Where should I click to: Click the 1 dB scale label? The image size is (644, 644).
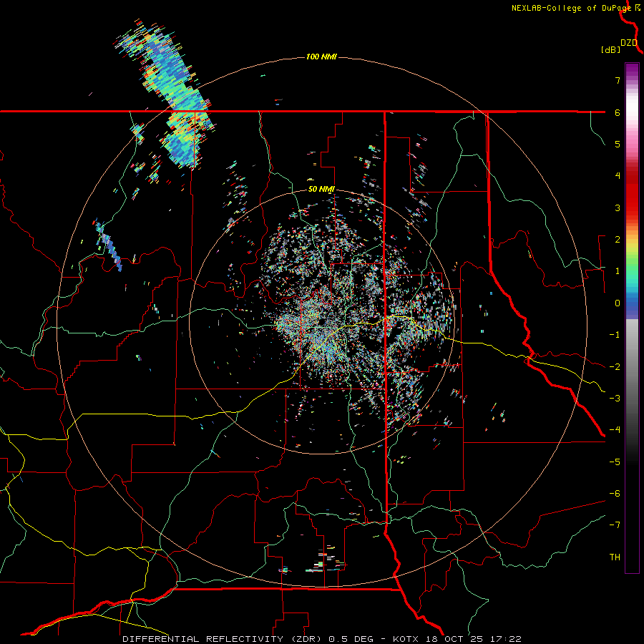[x=618, y=271]
